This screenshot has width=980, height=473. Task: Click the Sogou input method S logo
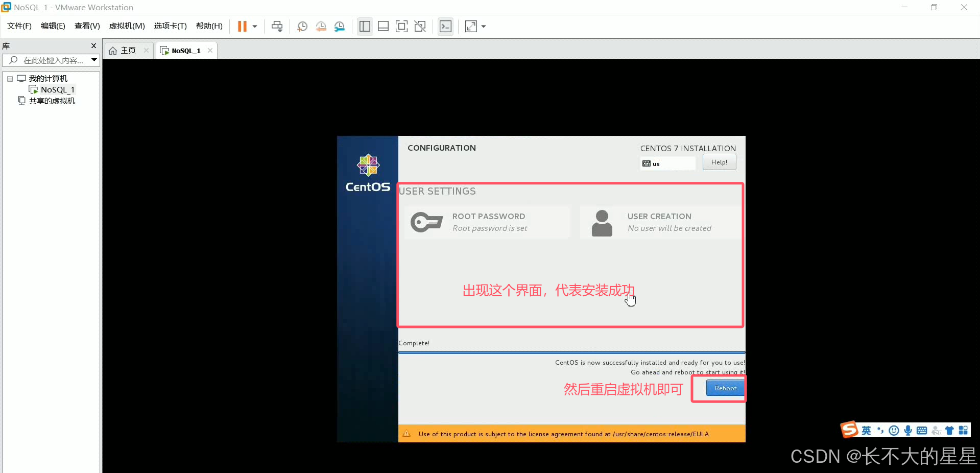click(850, 430)
